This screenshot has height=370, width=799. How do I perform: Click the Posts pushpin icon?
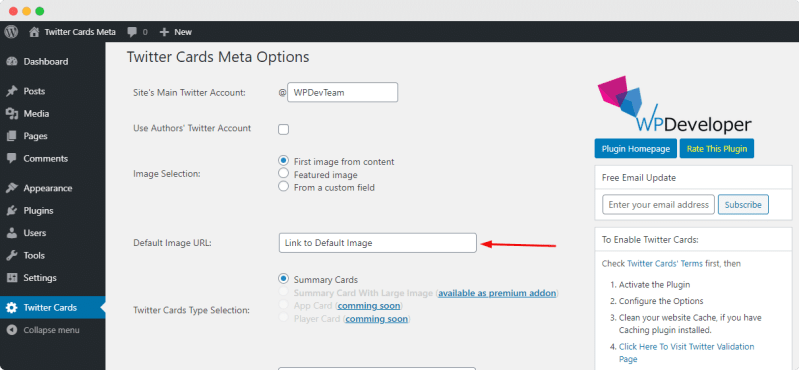12,91
